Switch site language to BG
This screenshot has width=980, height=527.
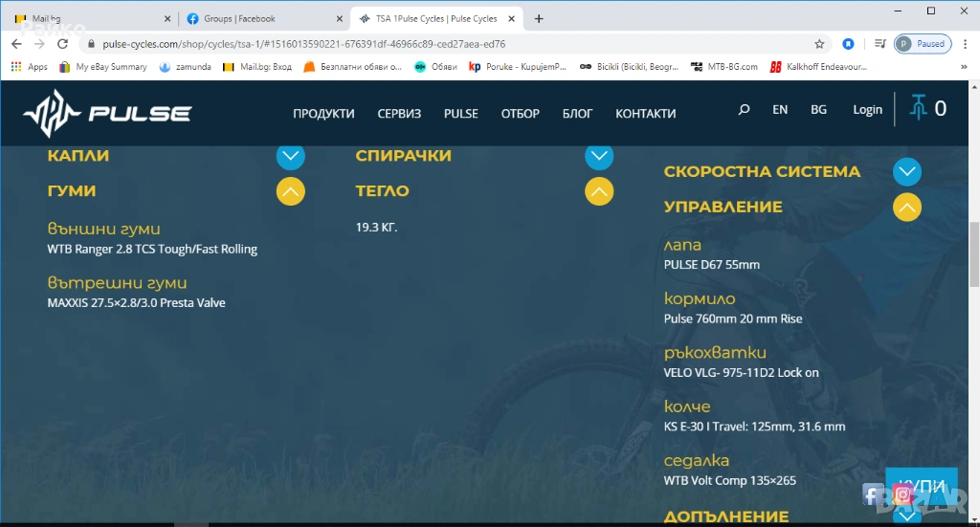[x=819, y=109]
